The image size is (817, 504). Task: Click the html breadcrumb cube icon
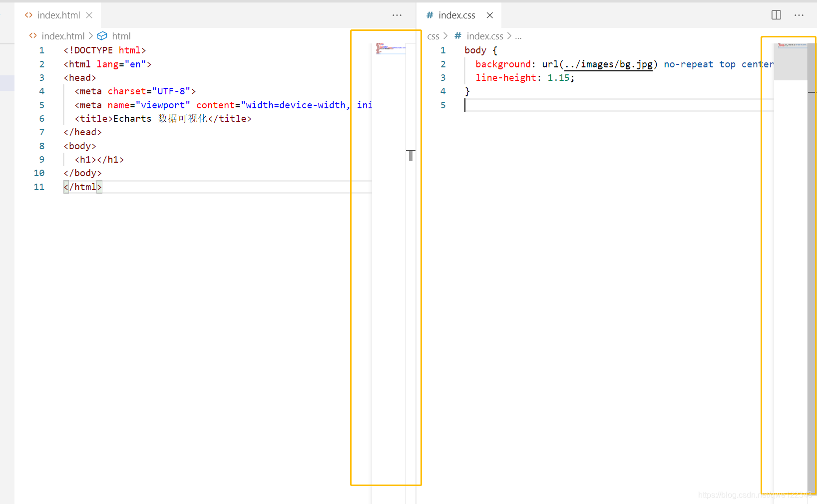click(x=102, y=36)
